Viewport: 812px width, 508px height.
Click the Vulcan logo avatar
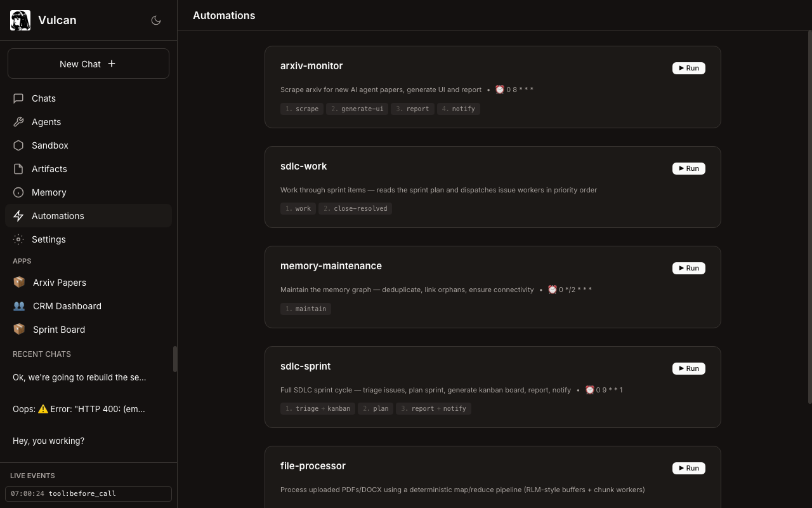click(20, 20)
